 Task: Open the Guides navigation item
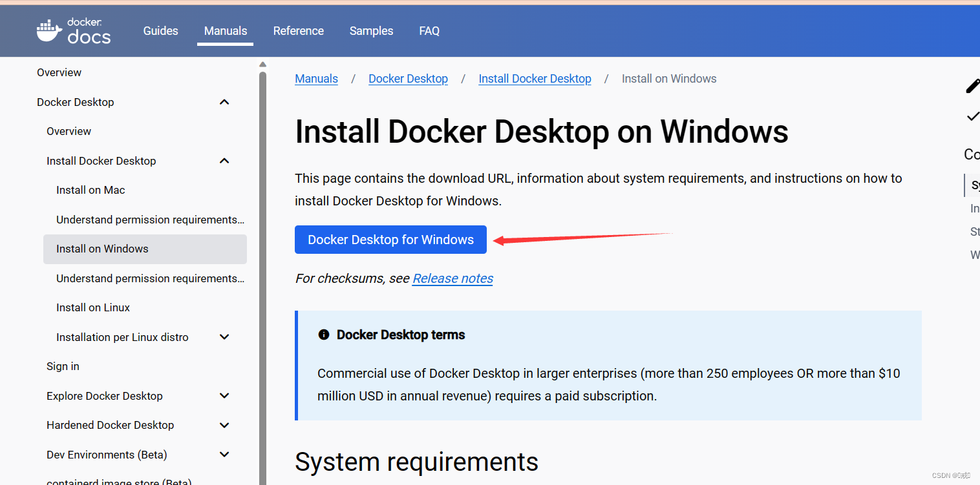(x=160, y=31)
